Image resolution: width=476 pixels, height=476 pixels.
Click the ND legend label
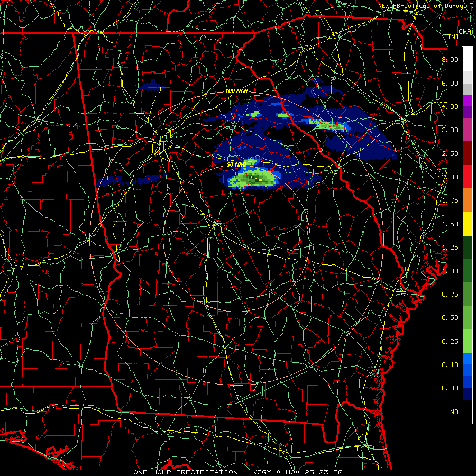(x=454, y=411)
